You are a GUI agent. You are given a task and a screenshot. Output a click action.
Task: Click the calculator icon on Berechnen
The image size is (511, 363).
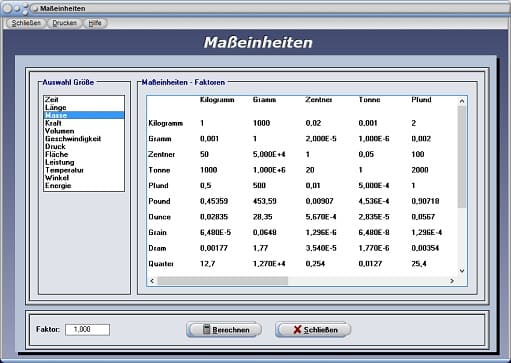pos(207,329)
